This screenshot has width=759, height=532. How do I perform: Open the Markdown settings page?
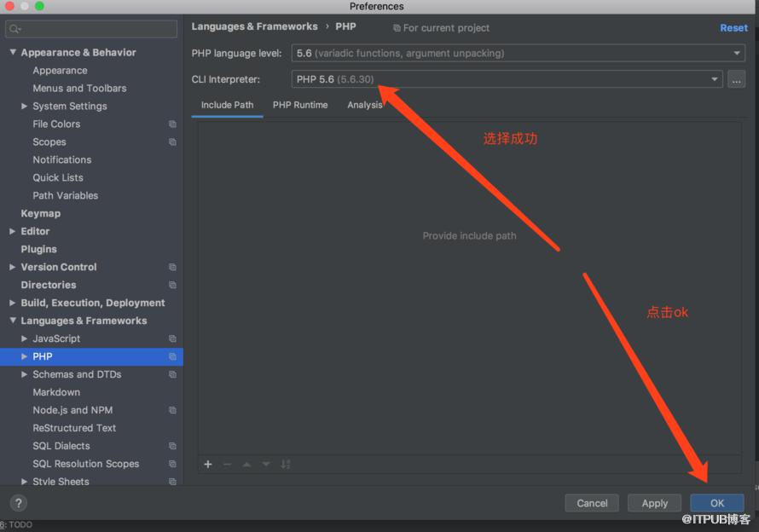[x=56, y=392]
